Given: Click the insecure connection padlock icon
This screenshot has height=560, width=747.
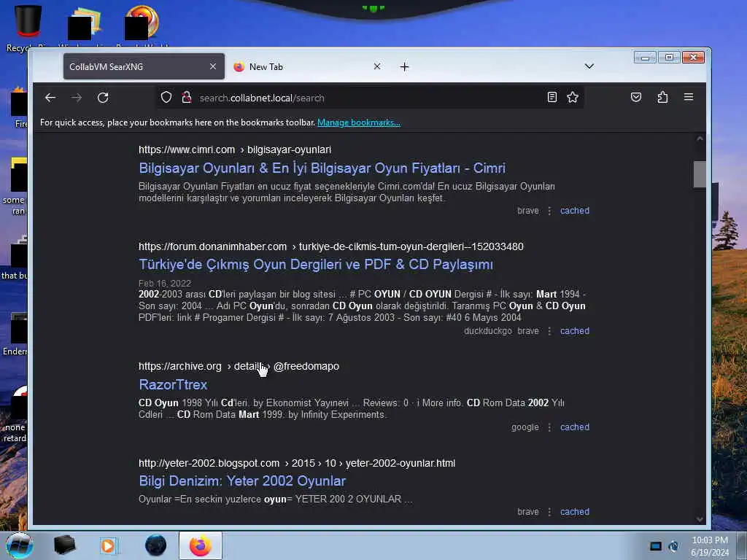Looking at the screenshot, I should [x=187, y=98].
